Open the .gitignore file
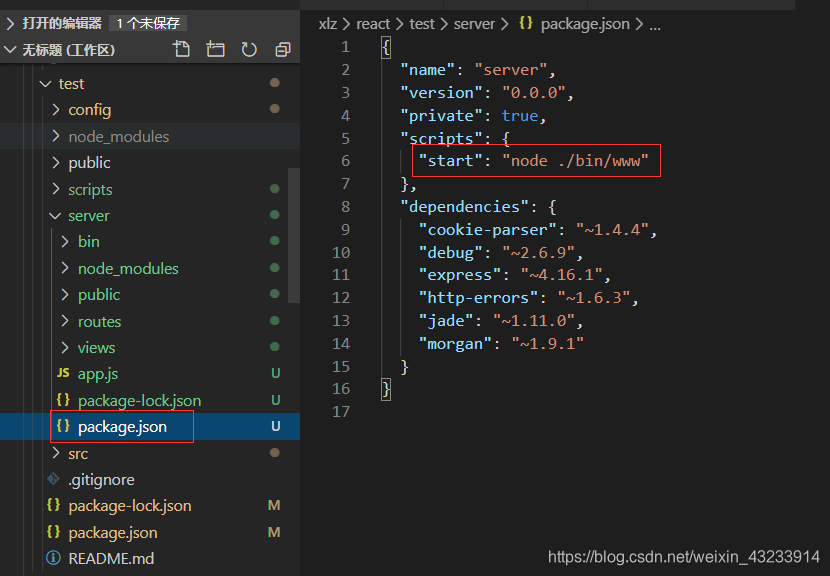The image size is (830, 576). pyautogui.click(x=101, y=480)
